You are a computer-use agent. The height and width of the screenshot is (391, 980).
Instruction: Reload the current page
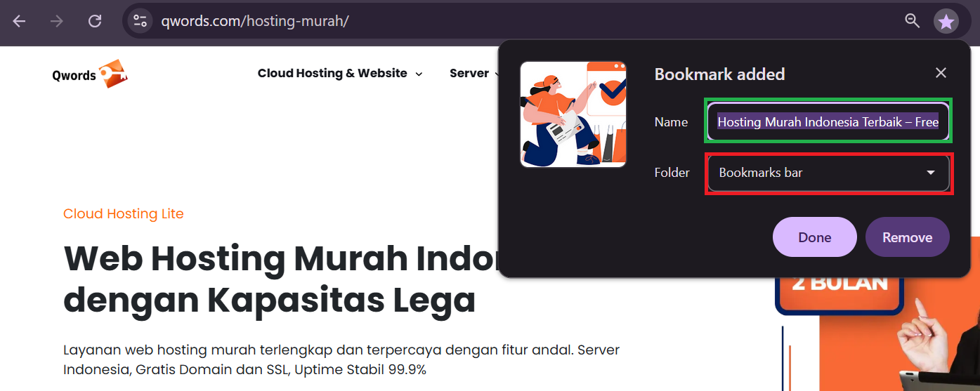(95, 21)
